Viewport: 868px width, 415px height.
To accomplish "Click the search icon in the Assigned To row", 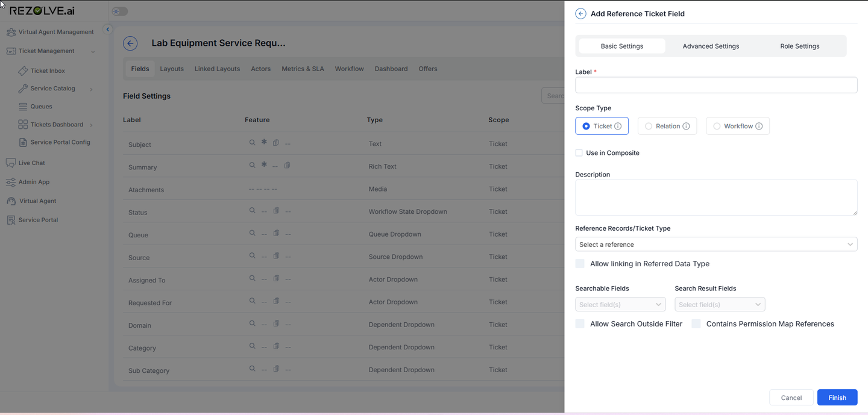I will pos(253,278).
